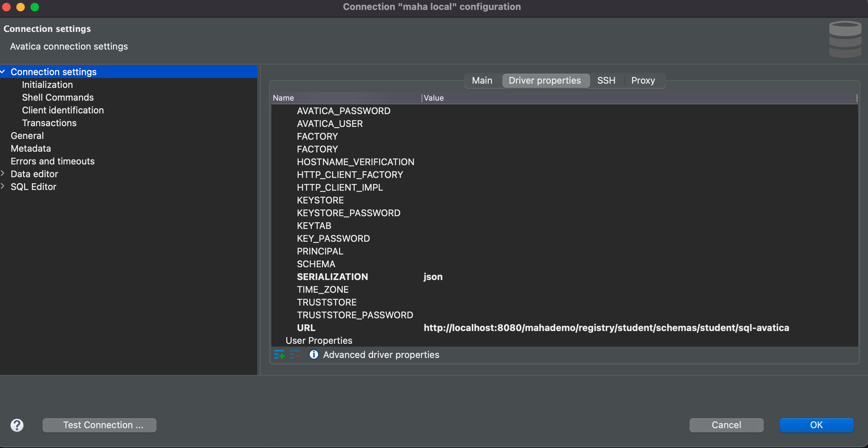Click the localhost URL value cell
The height and width of the screenshot is (448, 868).
click(607, 328)
